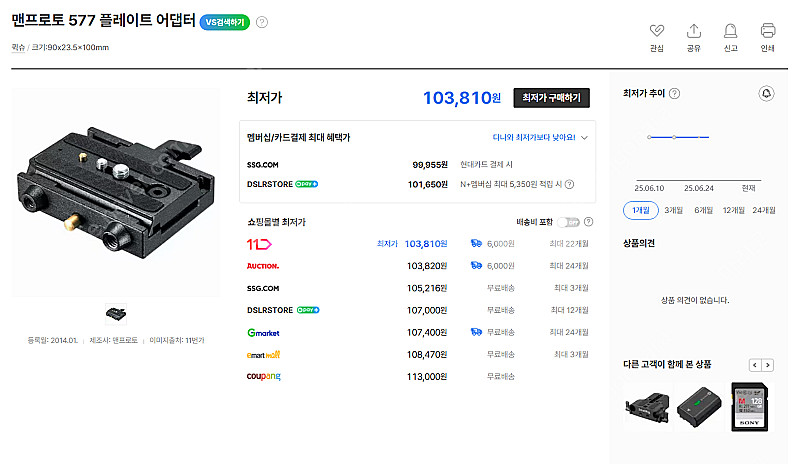Select the 24개월 price trend tab
800x464 pixels.
pos(764,210)
